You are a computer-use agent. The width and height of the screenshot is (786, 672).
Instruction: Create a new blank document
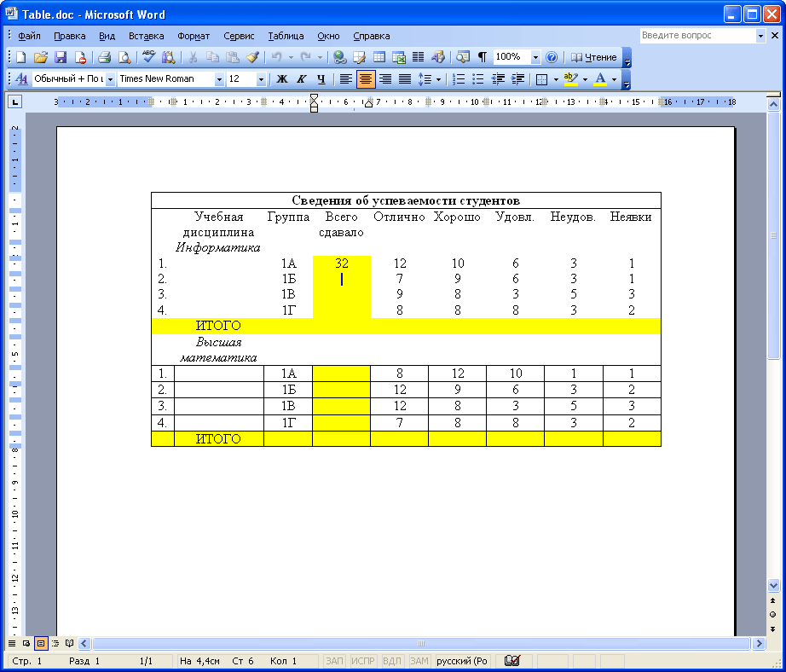21,57
